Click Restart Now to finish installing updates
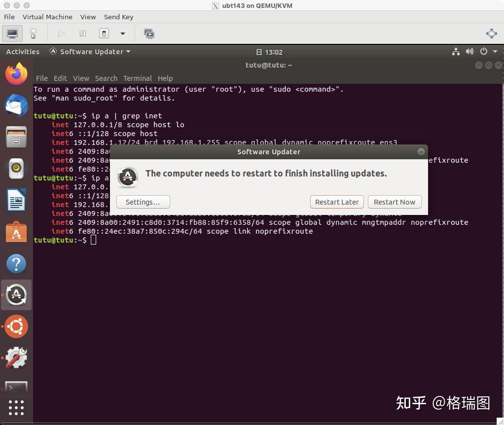 (394, 202)
